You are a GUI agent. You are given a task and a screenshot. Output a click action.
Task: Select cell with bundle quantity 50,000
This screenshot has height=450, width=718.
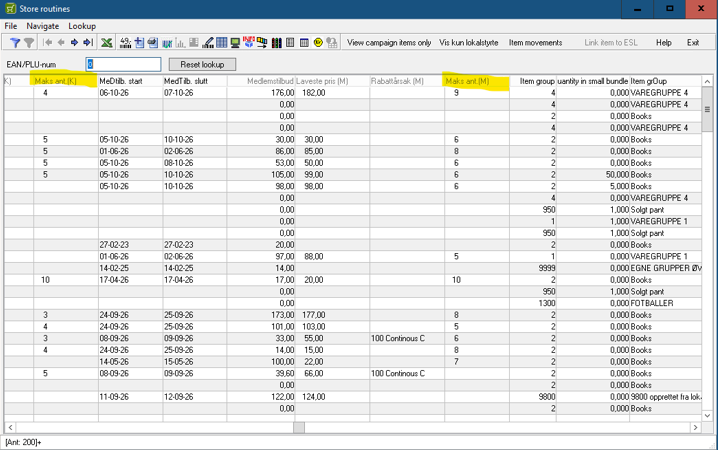593,174
